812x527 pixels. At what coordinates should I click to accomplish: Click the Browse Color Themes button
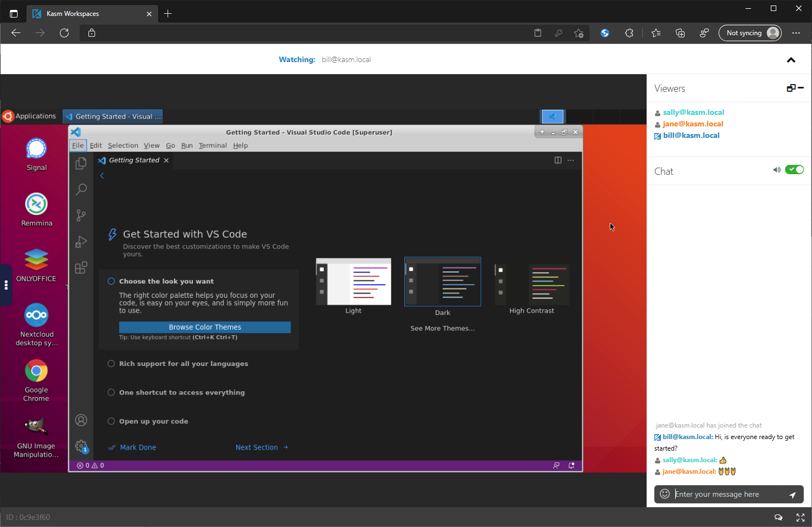pyautogui.click(x=204, y=327)
